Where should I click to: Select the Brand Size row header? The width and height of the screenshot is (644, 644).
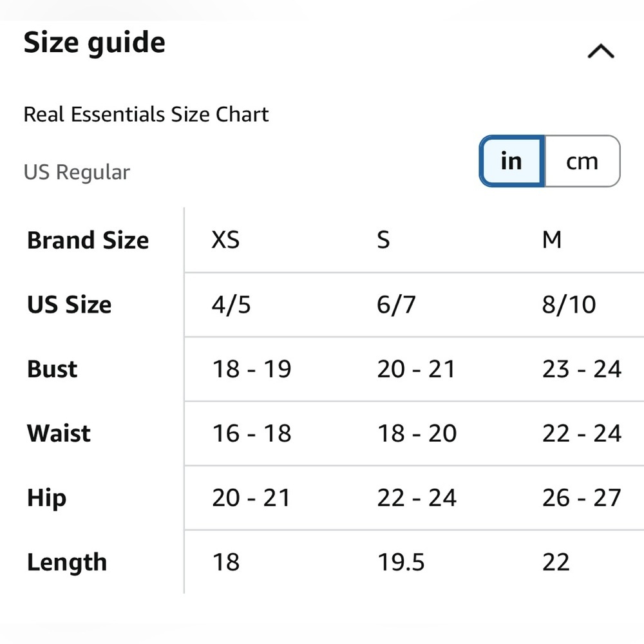click(88, 240)
